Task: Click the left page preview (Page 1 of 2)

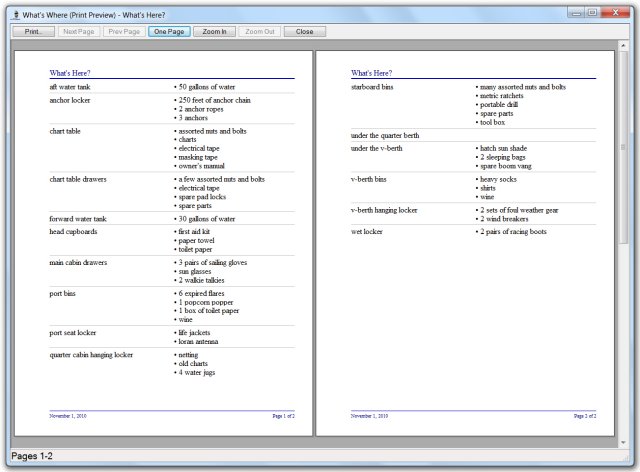Action: coord(162,243)
